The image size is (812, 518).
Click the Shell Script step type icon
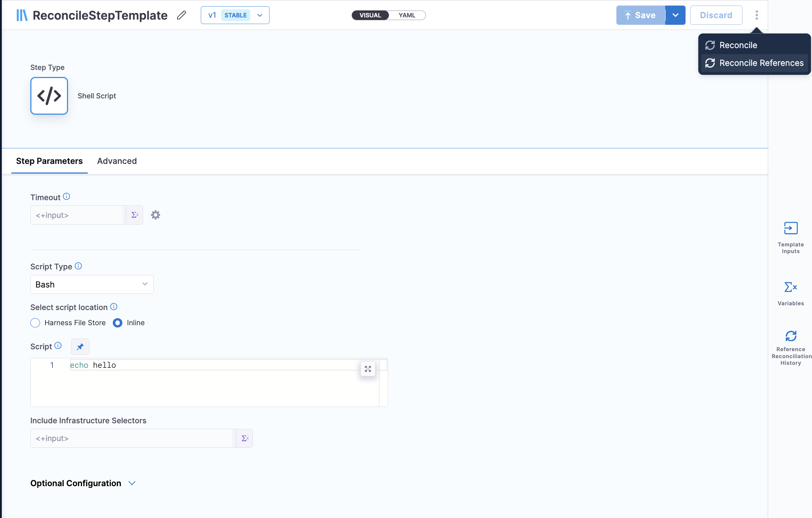tap(49, 96)
